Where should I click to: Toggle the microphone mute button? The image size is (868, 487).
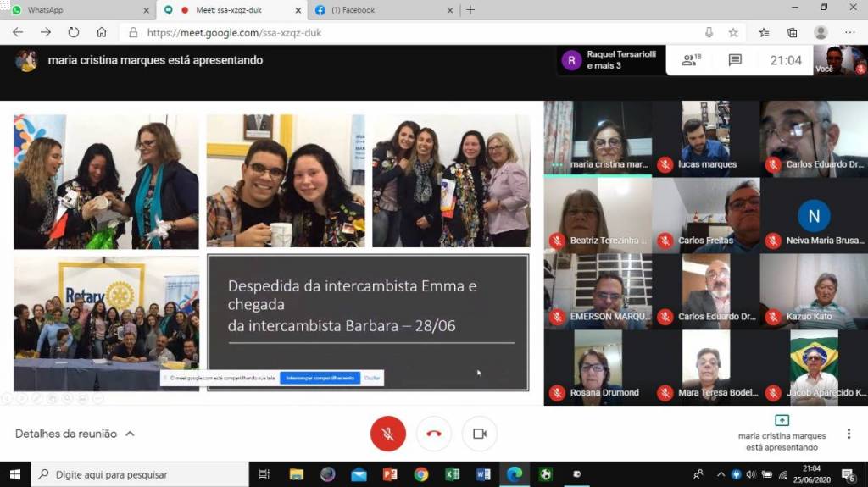point(387,434)
